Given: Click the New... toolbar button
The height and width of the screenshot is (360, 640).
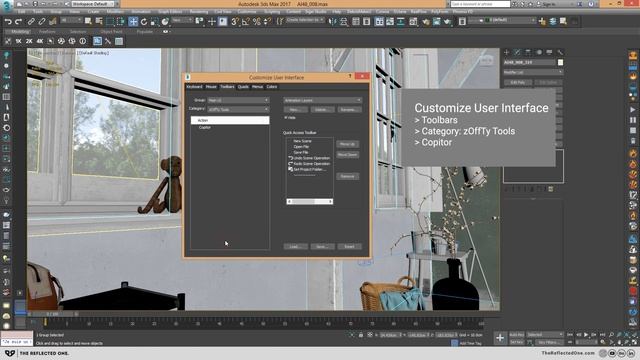Looking at the screenshot, I should [296, 110].
